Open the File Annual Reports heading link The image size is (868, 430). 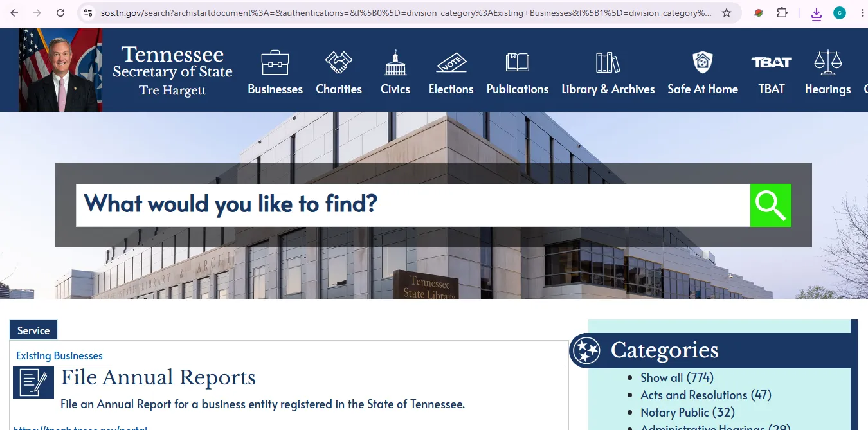(158, 377)
